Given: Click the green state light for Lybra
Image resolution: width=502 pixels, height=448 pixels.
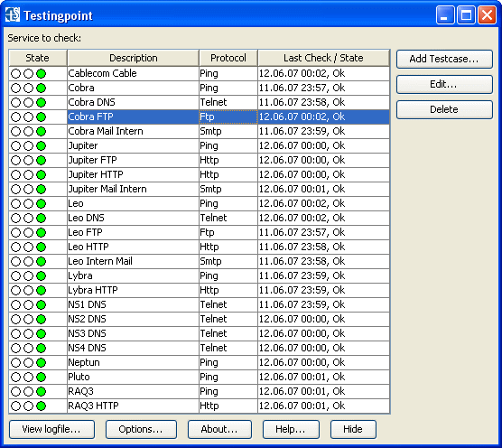Looking at the screenshot, I should click(x=41, y=275).
